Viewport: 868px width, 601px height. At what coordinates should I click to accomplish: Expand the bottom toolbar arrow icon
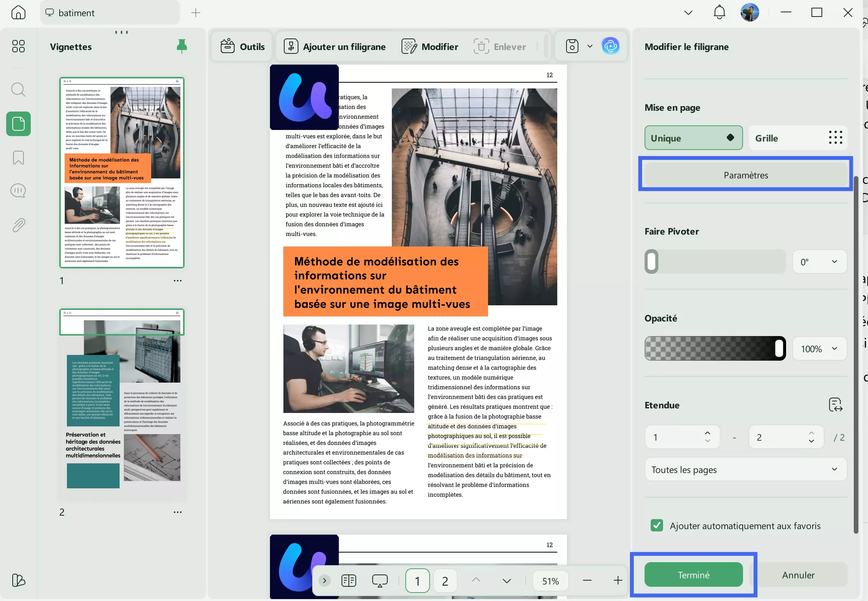click(x=324, y=580)
